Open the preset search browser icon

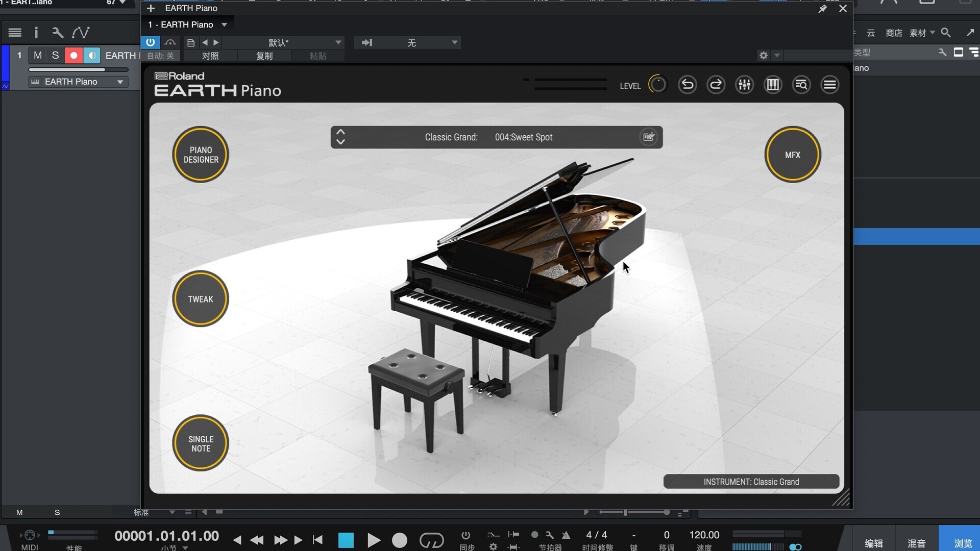point(801,85)
